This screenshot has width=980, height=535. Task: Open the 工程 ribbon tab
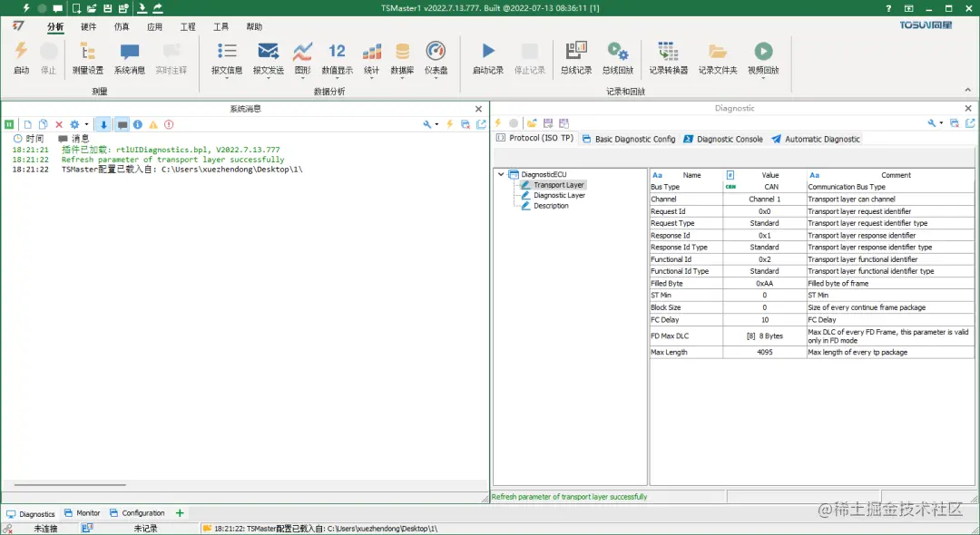point(188,26)
